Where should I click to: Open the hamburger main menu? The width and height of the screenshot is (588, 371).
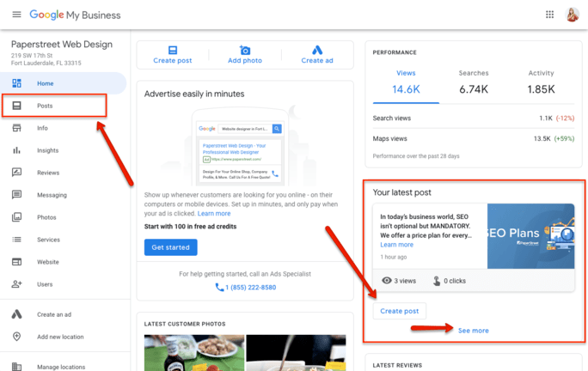point(16,15)
